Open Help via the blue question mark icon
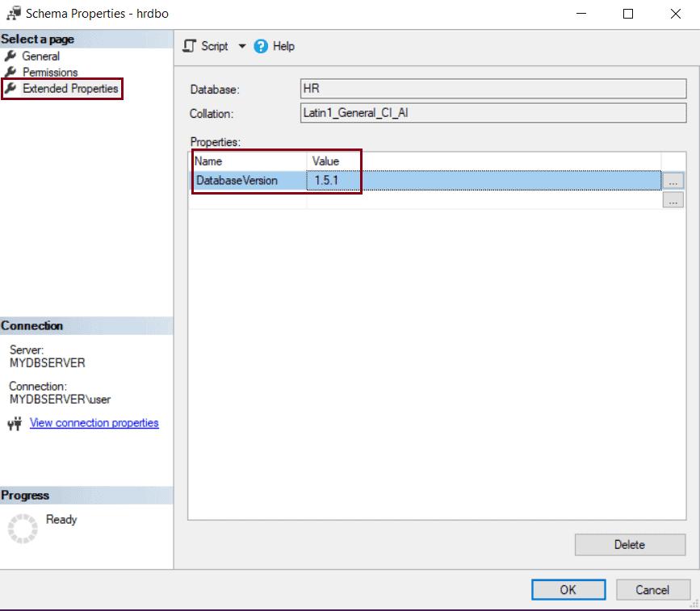This screenshot has width=700, height=611. [260, 46]
